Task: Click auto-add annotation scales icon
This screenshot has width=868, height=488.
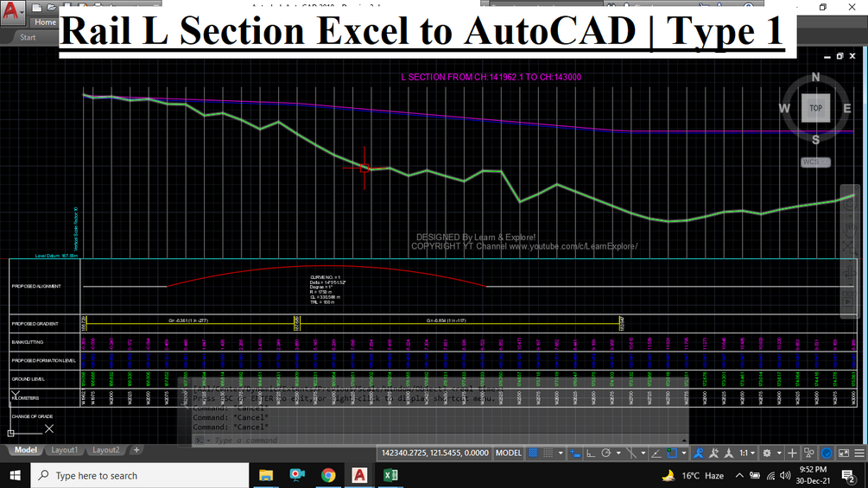Action: [713, 453]
